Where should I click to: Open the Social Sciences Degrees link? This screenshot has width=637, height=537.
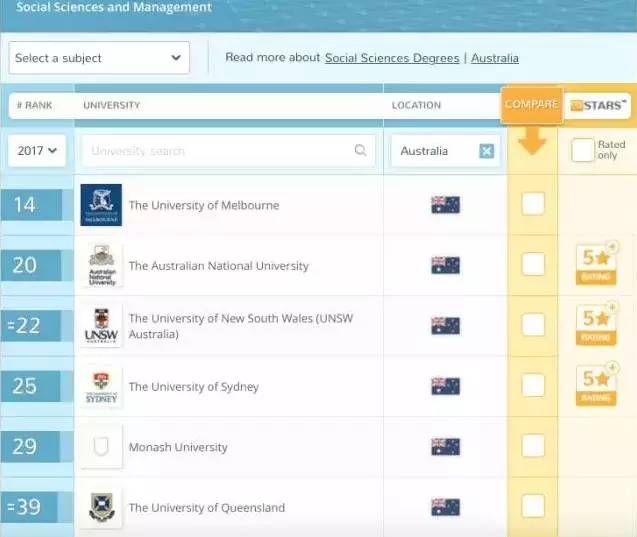pyautogui.click(x=392, y=58)
